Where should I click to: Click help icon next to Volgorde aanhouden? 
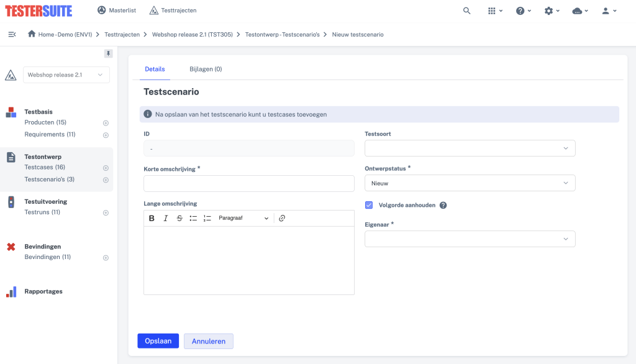click(443, 205)
